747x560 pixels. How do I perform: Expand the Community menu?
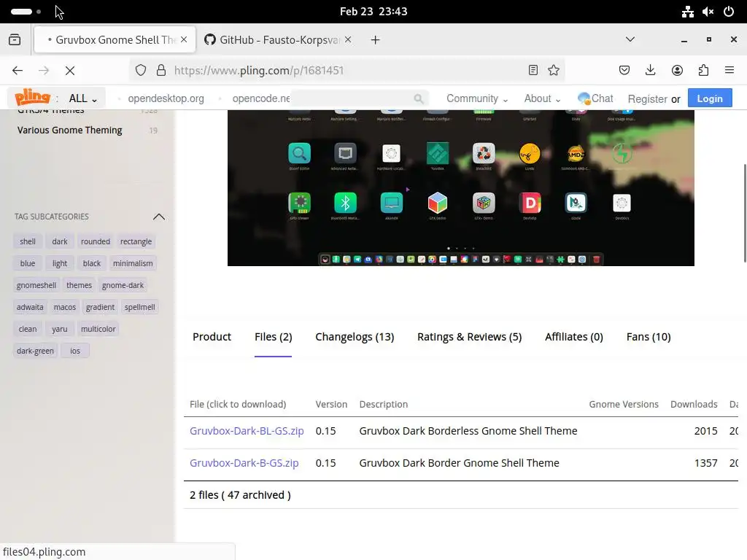(477, 98)
